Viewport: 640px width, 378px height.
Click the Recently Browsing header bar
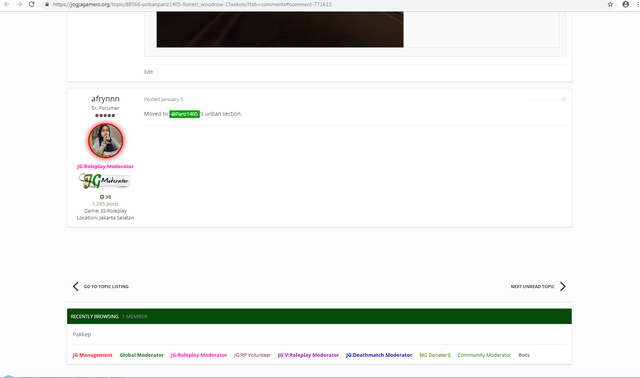pyautogui.click(x=319, y=316)
